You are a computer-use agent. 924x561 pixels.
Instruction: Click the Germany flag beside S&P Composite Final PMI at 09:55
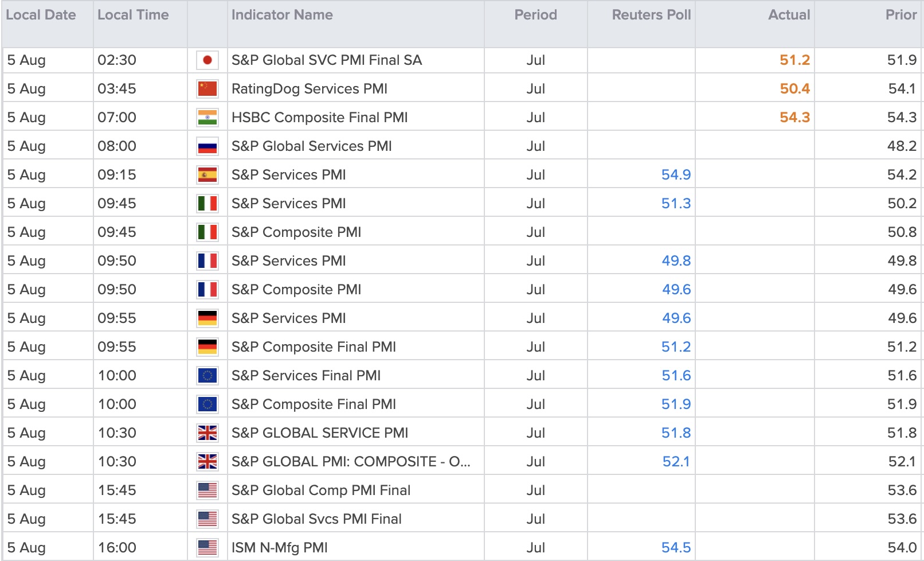tap(207, 347)
